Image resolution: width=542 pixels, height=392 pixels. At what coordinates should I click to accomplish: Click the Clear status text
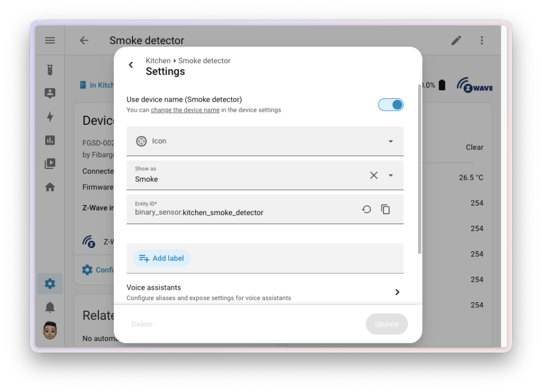[x=475, y=147]
